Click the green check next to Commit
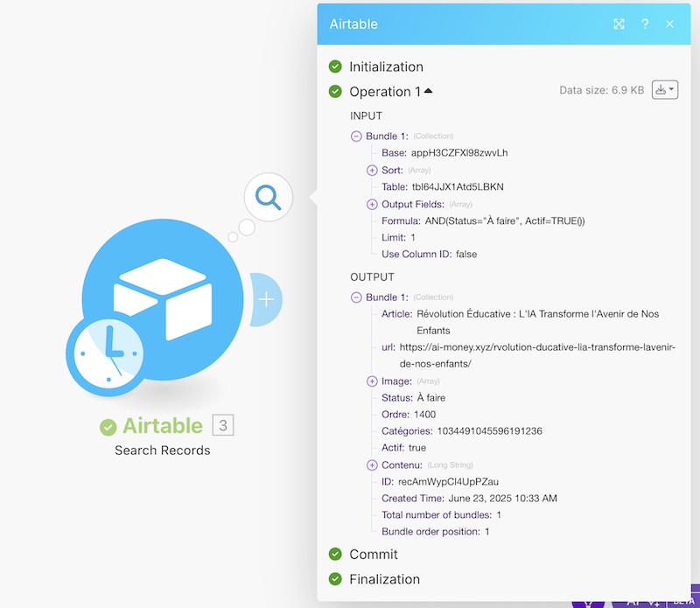This screenshot has height=608, width=700. click(x=335, y=555)
